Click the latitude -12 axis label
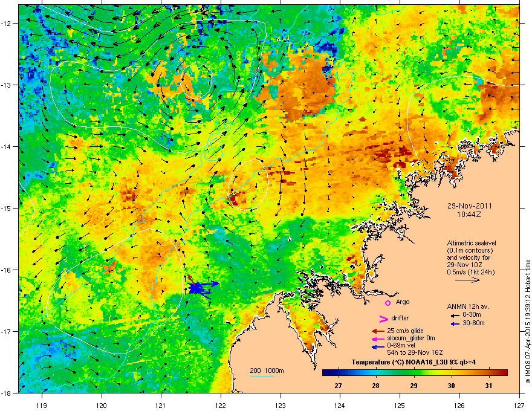 tap(7, 24)
